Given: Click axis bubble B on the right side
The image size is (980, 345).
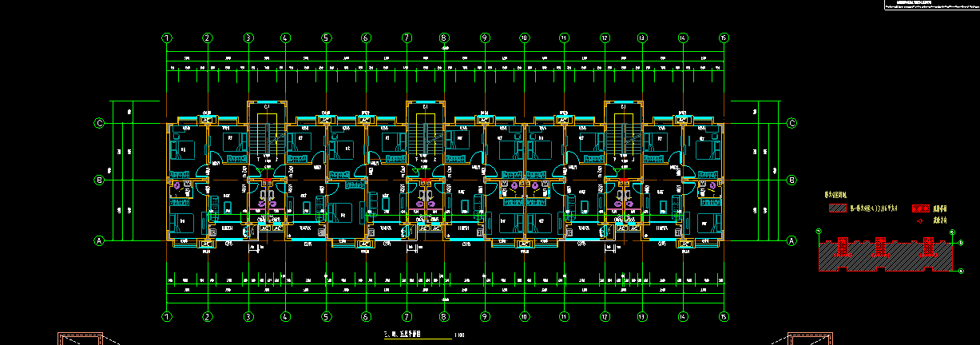Looking at the screenshot, I should [792, 180].
